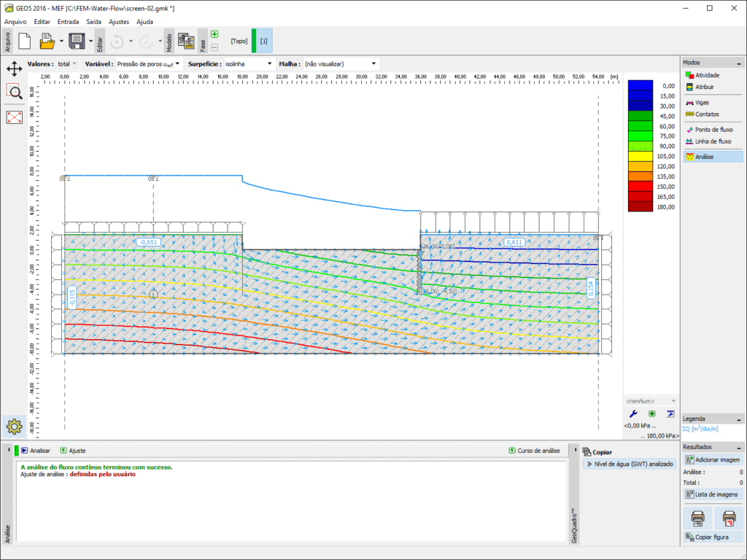Click the -0,651 flow value label

149,242
